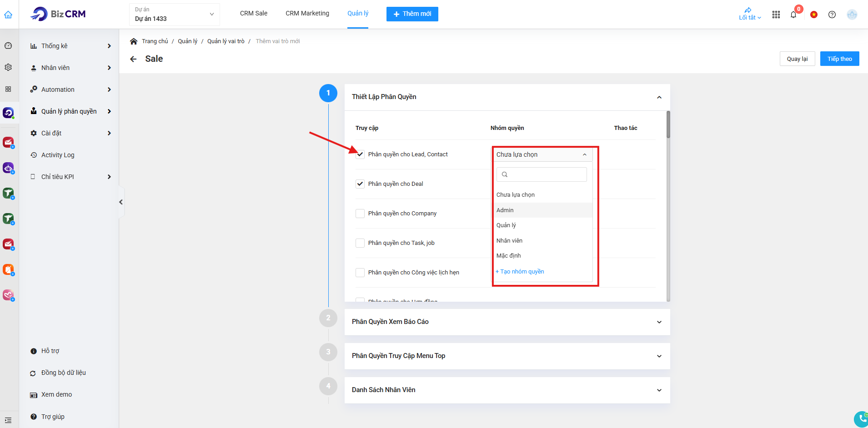Switch to the CRM Marketing tab
Viewport: 868px width, 428px height.
click(307, 14)
